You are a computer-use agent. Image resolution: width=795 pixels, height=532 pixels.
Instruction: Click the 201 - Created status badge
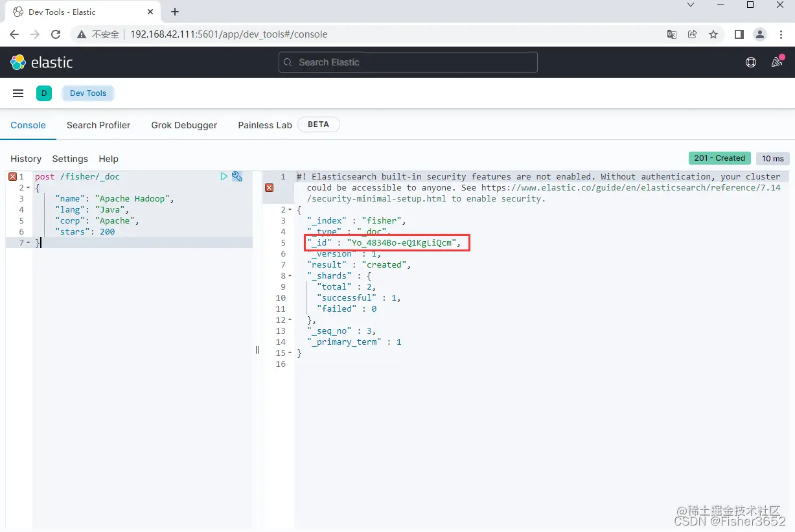719,158
